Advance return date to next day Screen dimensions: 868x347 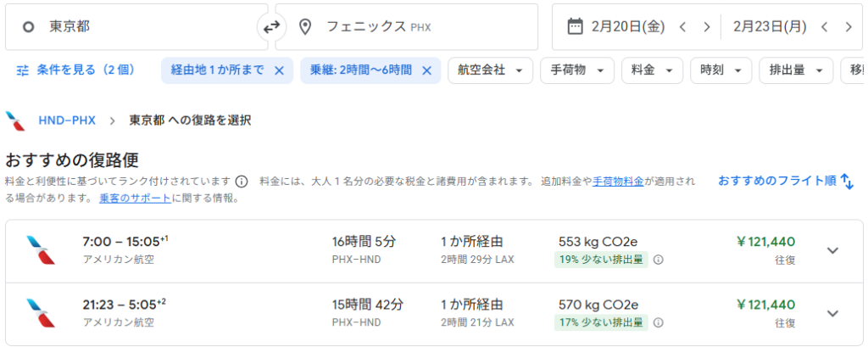(847, 27)
